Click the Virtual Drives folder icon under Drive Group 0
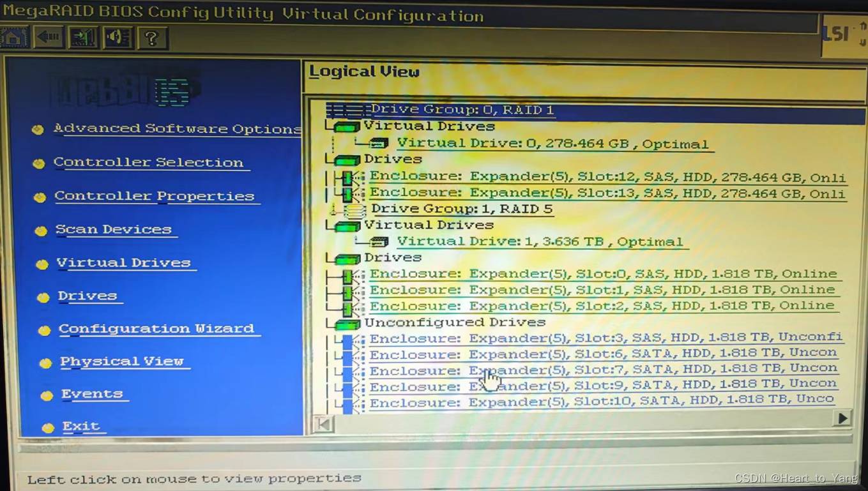This screenshot has height=491, width=868. tap(347, 127)
